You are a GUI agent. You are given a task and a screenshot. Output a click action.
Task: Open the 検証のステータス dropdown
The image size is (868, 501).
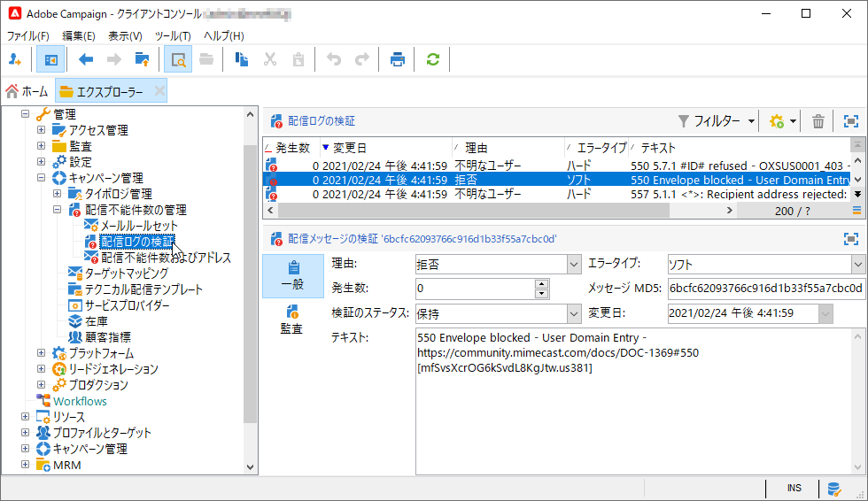click(x=574, y=313)
